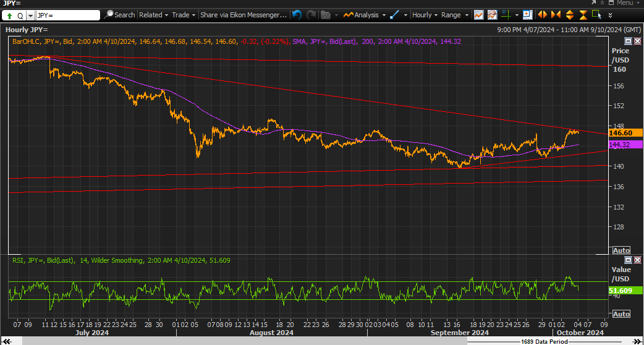644x345 pixels.
Task: Click the chart compare overlay icon
Action: point(493,15)
